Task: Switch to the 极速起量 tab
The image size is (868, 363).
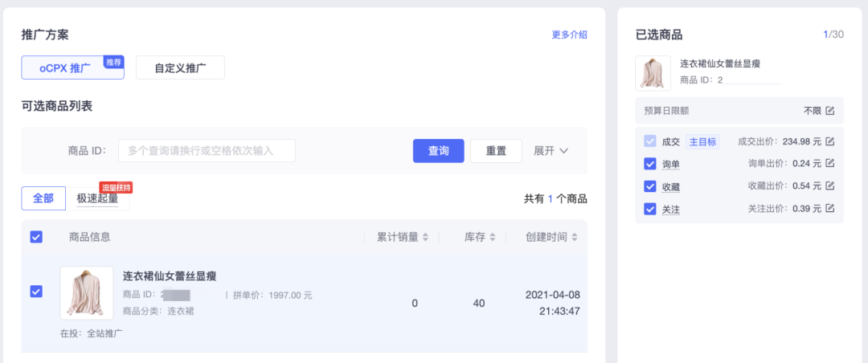Action: (x=97, y=198)
